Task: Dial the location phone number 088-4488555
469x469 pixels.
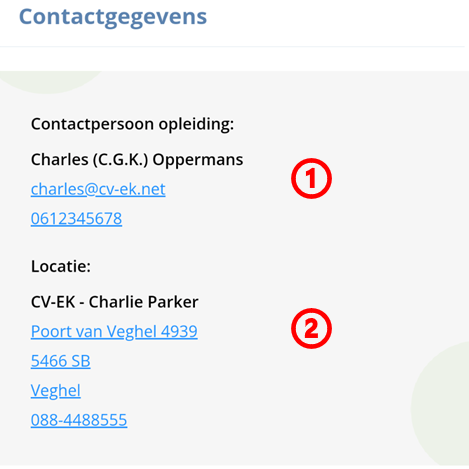Action: (x=79, y=420)
